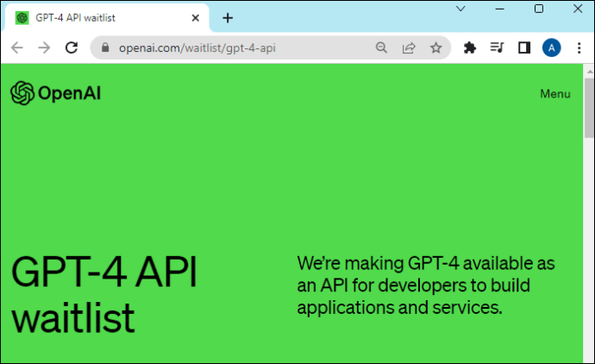This screenshot has height=364, width=595.
Task: Click the scrollbar up arrow
Action: pos(589,72)
